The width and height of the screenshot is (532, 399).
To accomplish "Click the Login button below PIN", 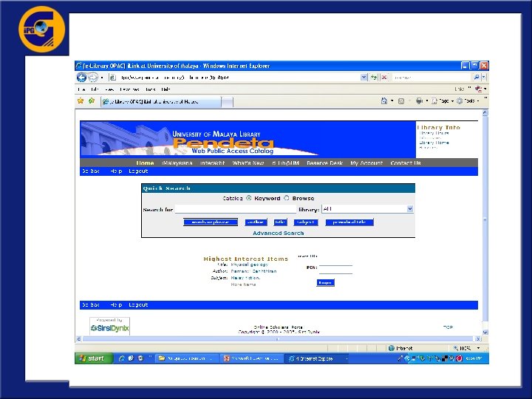I will pyautogui.click(x=325, y=282).
